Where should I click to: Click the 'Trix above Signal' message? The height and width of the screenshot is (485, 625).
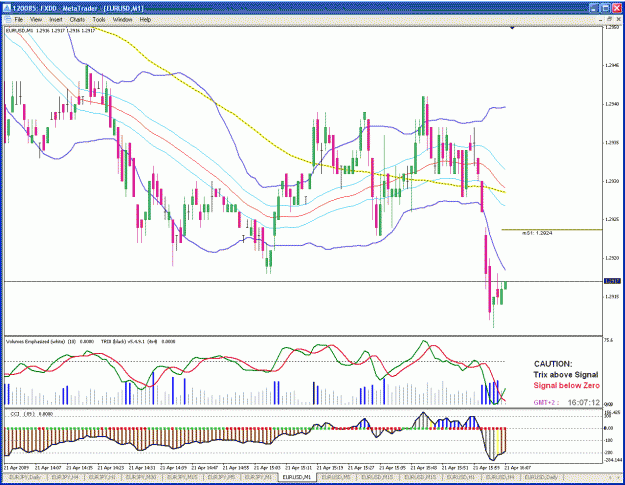566,375
